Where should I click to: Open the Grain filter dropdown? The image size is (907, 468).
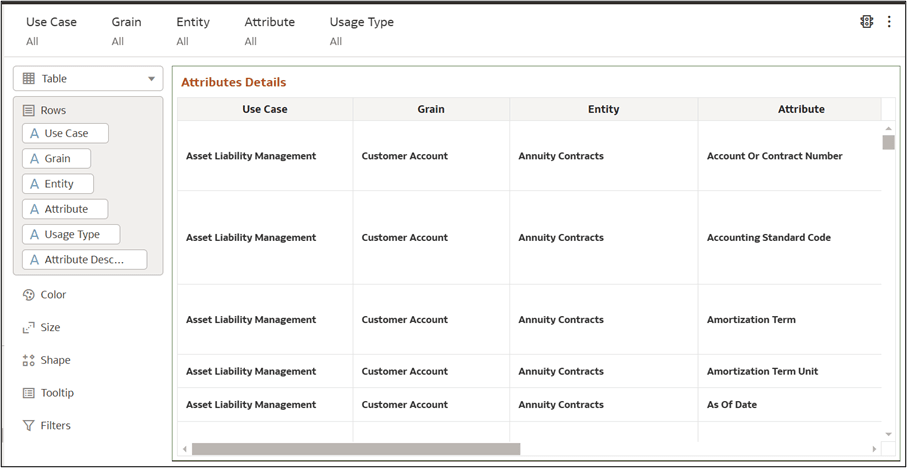tap(126, 31)
